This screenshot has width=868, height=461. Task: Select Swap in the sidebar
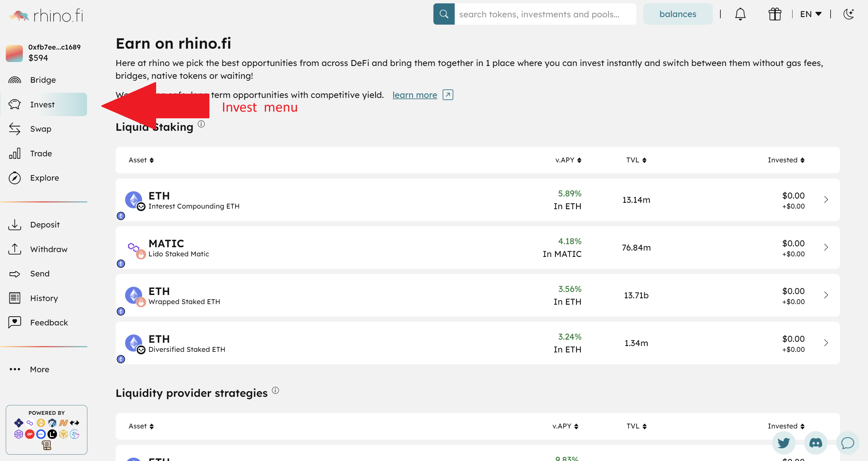(x=40, y=129)
